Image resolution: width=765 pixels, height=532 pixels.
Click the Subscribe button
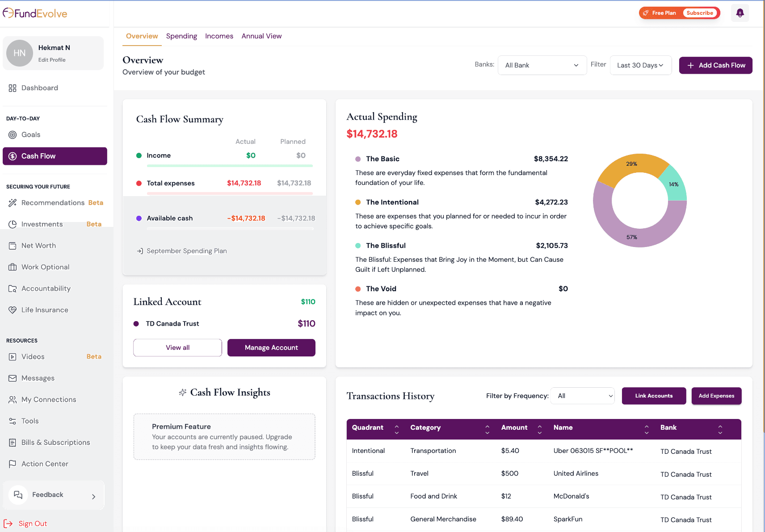click(700, 13)
